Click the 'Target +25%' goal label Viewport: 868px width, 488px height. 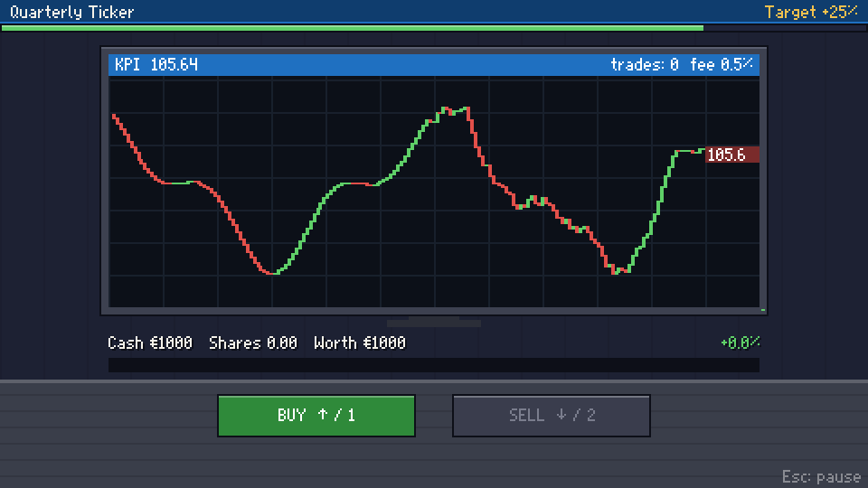pos(811,12)
